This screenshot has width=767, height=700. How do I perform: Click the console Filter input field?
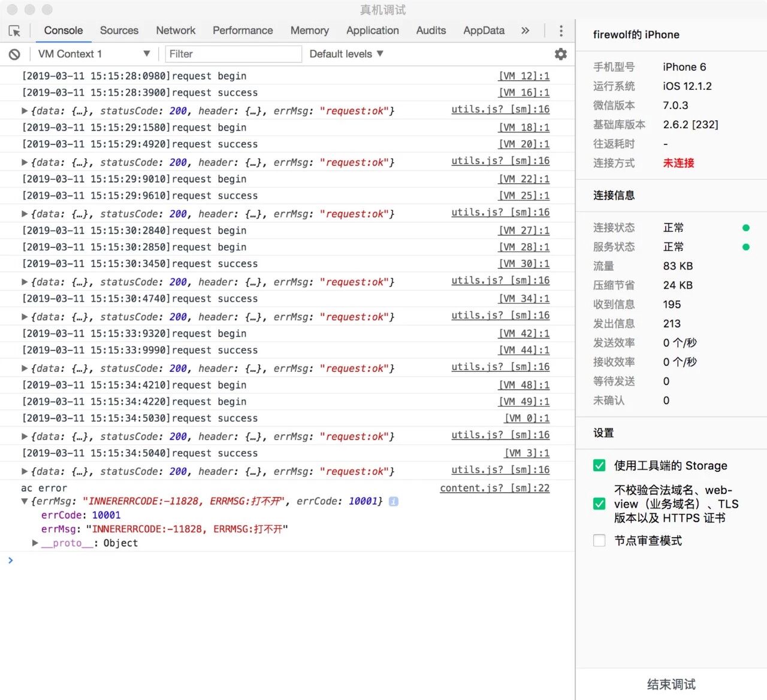click(x=233, y=54)
